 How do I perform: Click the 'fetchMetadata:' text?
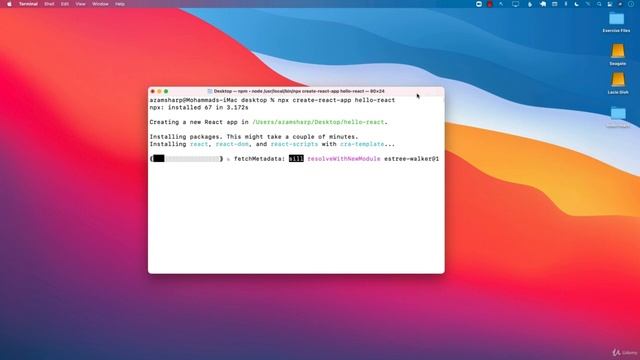click(x=260, y=159)
